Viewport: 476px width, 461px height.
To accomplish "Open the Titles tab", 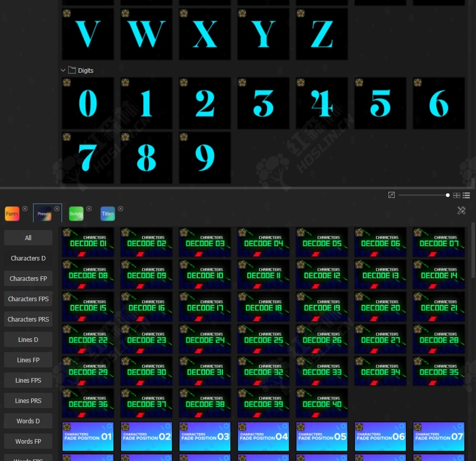I will [108, 214].
